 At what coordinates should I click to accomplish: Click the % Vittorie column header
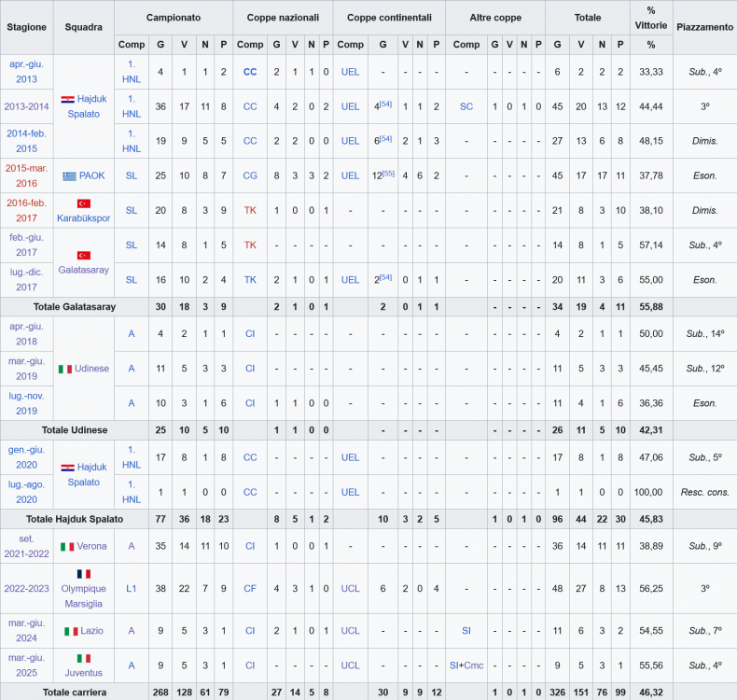pyautogui.click(x=651, y=18)
